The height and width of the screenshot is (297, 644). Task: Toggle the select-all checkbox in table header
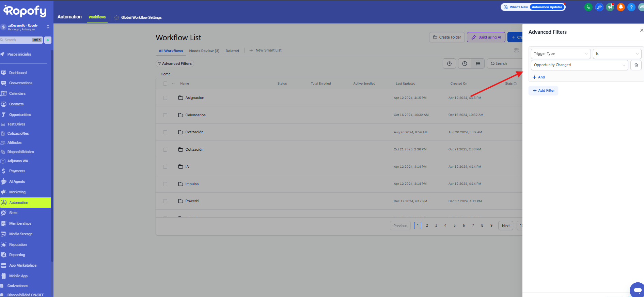point(165,84)
